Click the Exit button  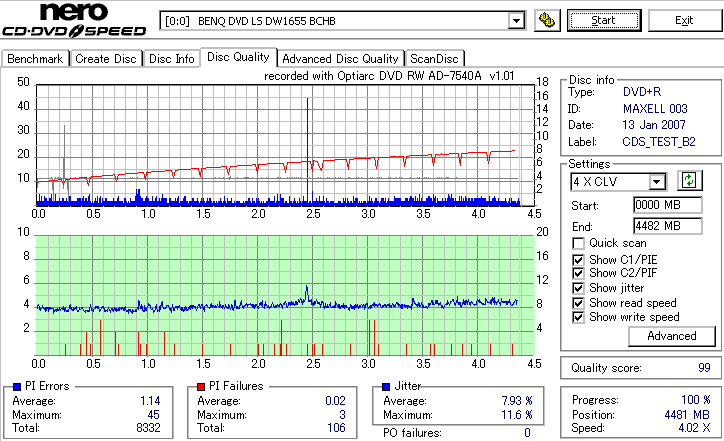pos(684,21)
